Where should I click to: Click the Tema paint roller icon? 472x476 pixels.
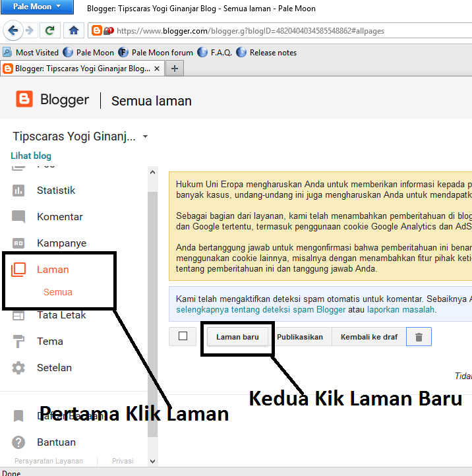(18, 342)
